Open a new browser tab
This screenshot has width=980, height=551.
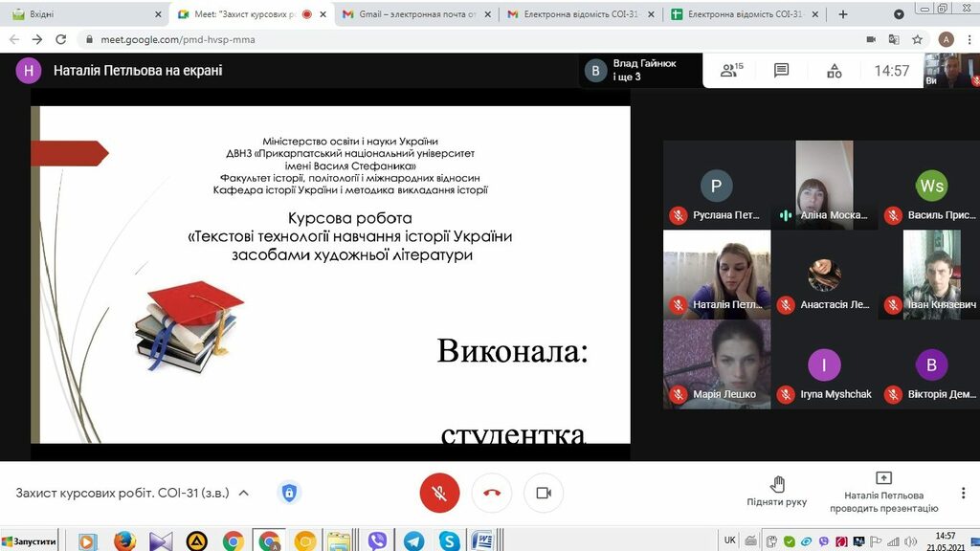pyautogui.click(x=843, y=14)
